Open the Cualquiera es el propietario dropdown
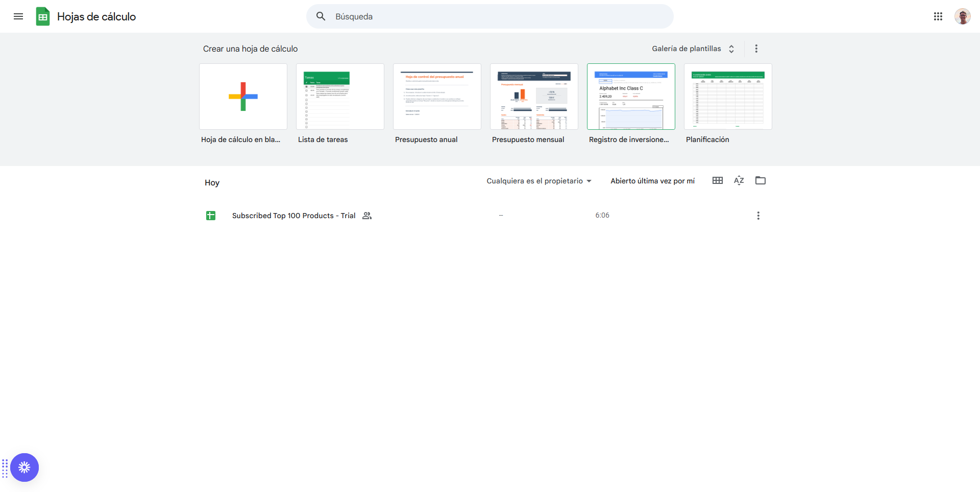Viewport: 980px width, 492px height. pos(538,181)
